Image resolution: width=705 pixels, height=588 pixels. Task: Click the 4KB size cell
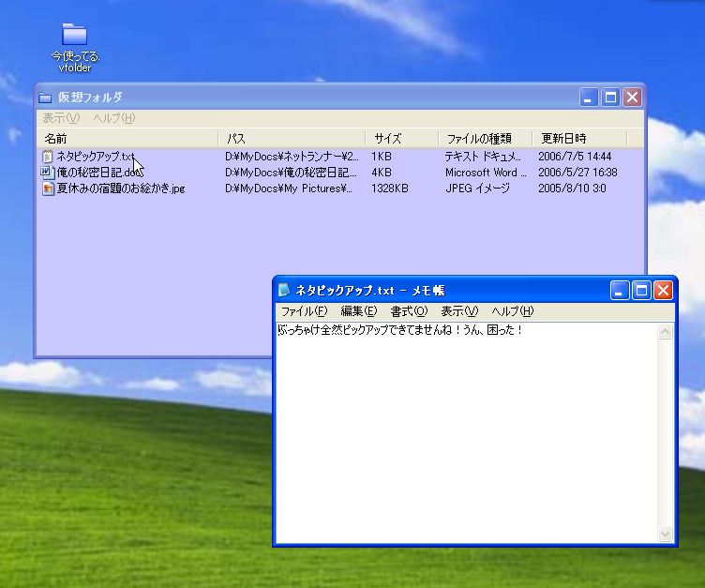382,173
